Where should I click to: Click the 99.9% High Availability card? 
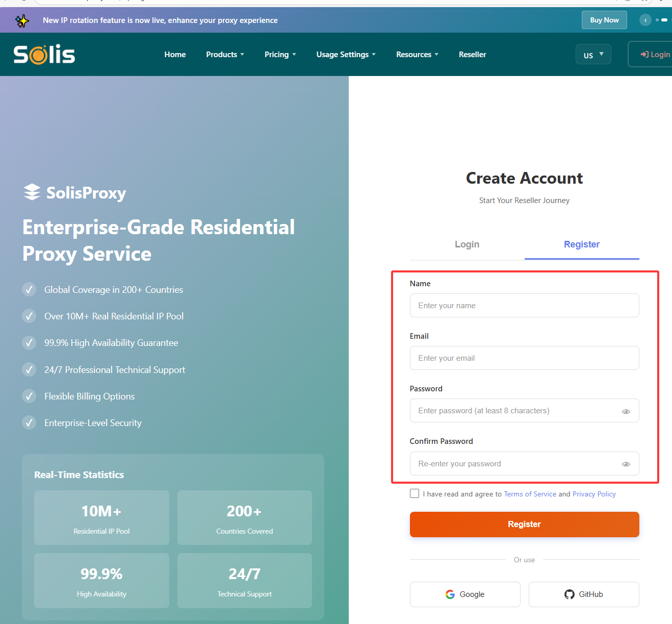[101, 581]
